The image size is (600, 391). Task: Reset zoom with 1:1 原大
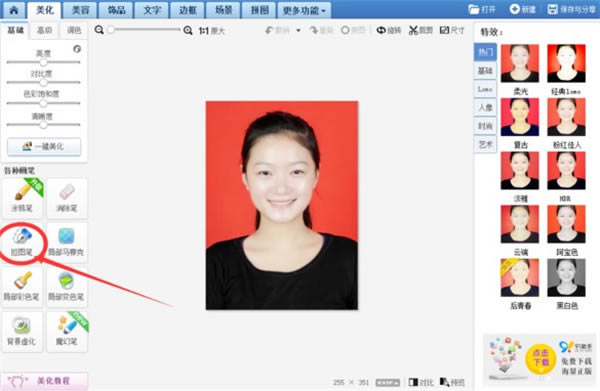pos(212,31)
